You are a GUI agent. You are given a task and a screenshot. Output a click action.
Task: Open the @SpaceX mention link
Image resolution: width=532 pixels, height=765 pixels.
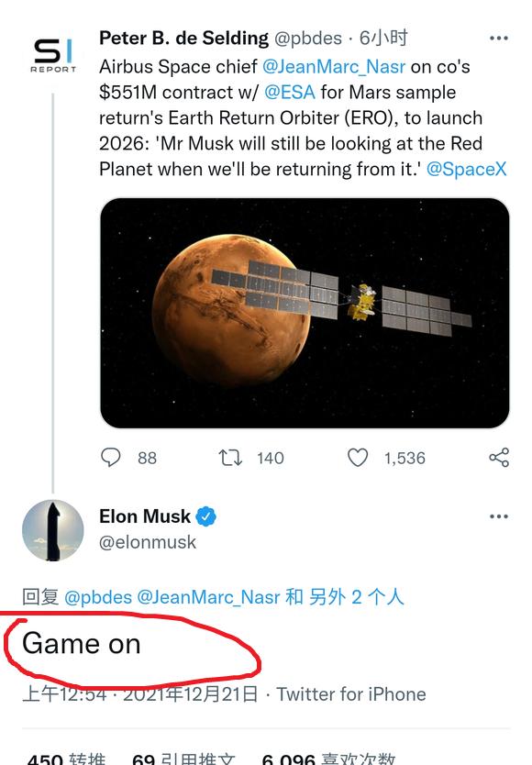(466, 170)
